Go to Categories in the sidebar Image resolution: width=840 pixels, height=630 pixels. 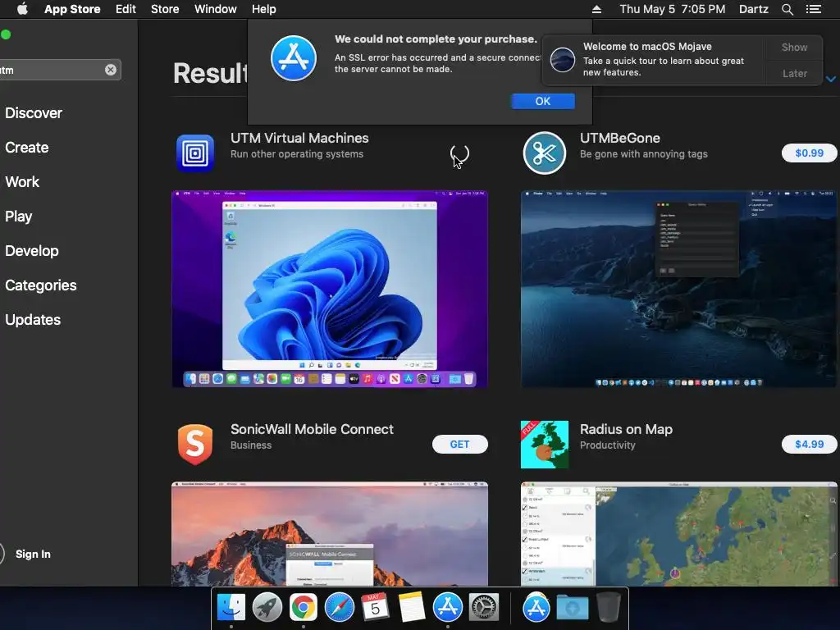[41, 285]
